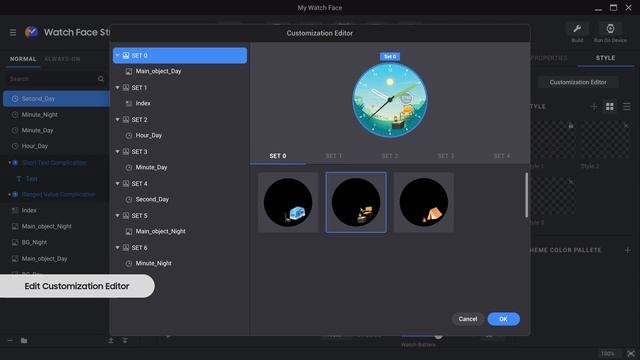The image size is (640, 360).
Task: Switch to the SET 0 tab
Action: pos(278,156)
